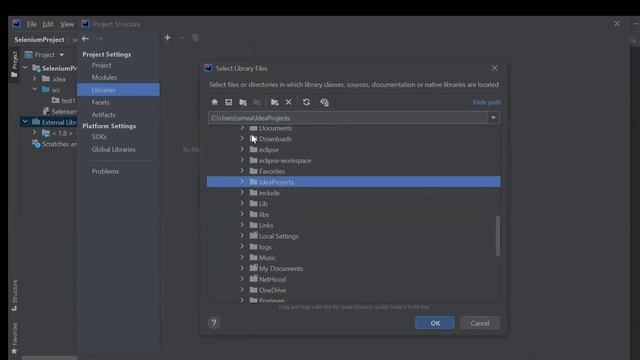The image size is (640, 360).
Task: Click the Project directory toolbar icon
Action: click(243, 102)
